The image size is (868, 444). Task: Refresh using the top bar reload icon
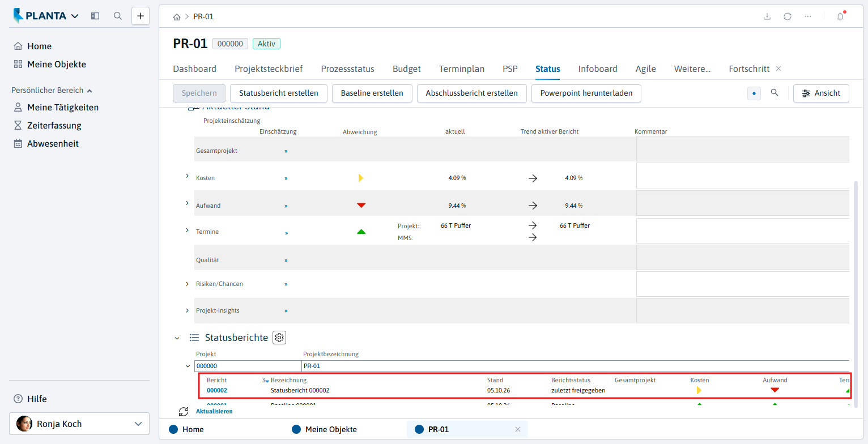click(788, 16)
